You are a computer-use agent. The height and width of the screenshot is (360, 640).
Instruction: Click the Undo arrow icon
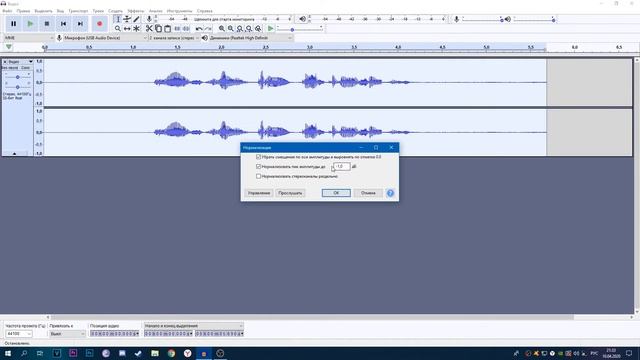coord(199,29)
